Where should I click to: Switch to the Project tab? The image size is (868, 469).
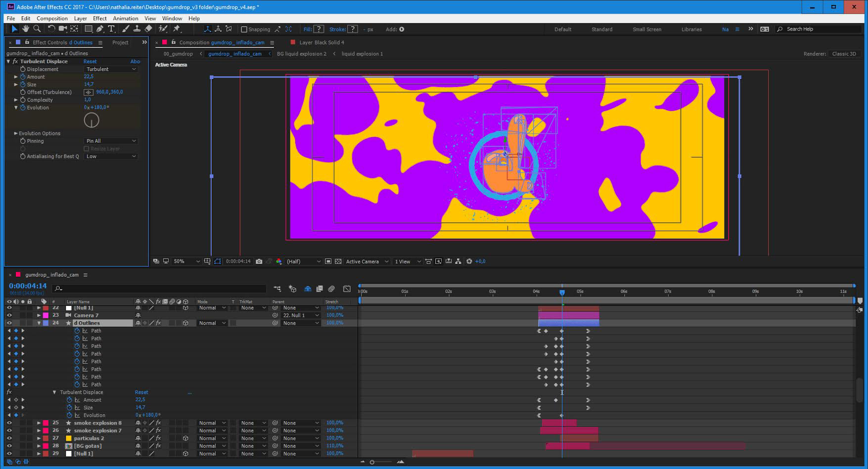120,43
